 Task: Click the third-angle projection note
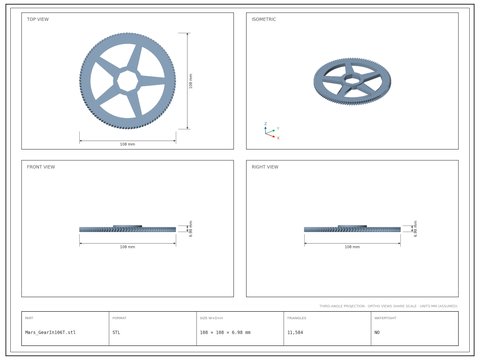tap(388, 306)
